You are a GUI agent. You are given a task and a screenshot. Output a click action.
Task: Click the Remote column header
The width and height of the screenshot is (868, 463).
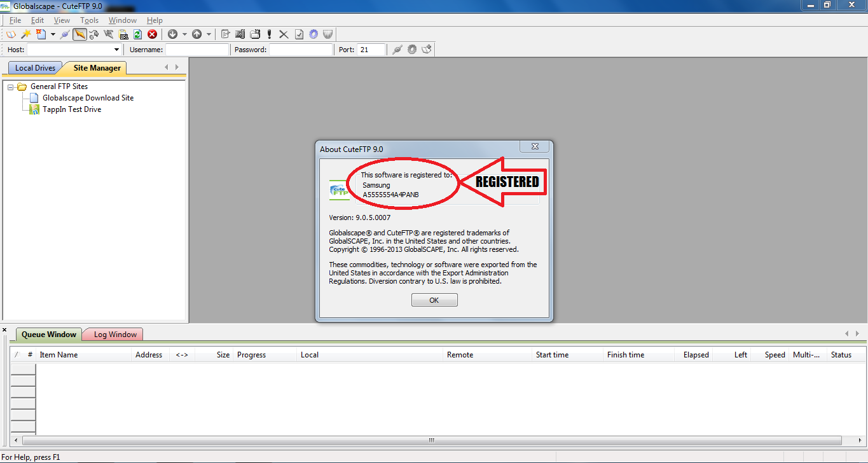488,355
